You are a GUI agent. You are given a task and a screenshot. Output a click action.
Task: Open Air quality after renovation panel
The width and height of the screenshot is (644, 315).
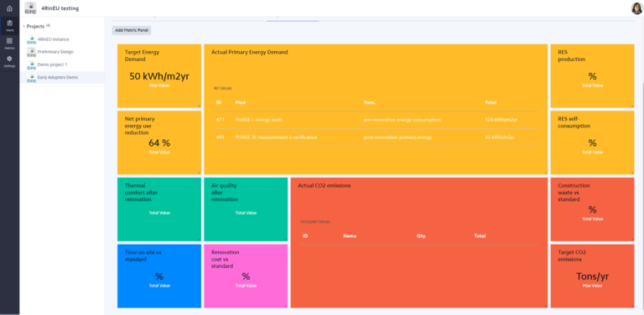tap(246, 209)
